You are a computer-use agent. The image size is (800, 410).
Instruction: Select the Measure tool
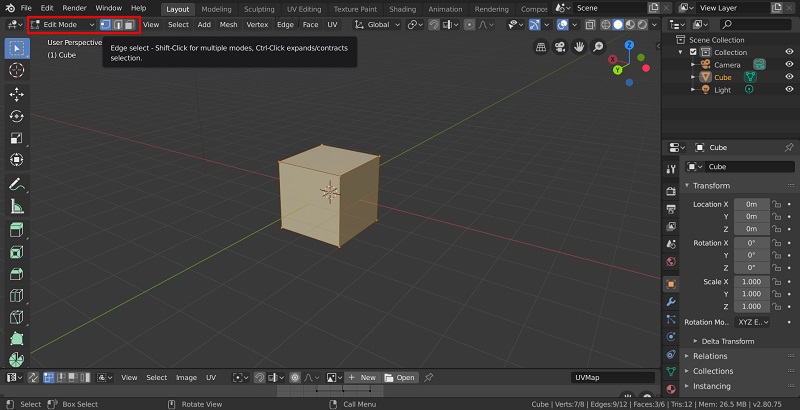[16, 207]
